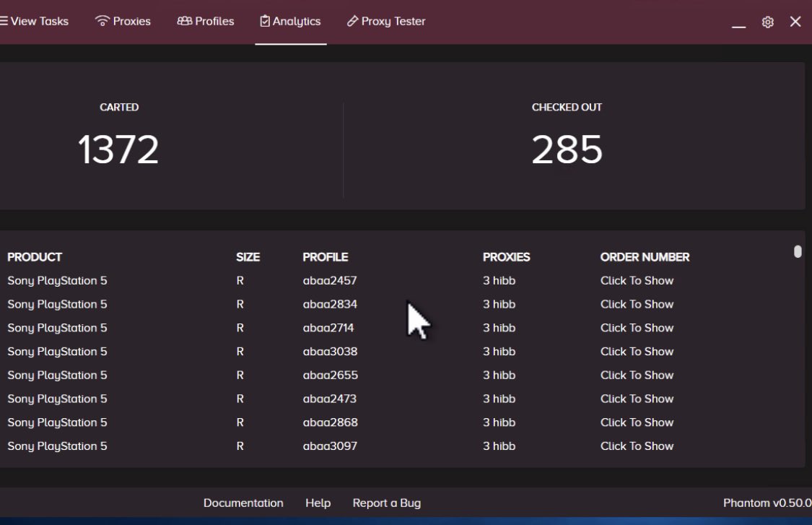Image resolution: width=812 pixels, height=525 pixels.
Task: Click the clipboard icon beside Analytics
Action: click(265, 21)
